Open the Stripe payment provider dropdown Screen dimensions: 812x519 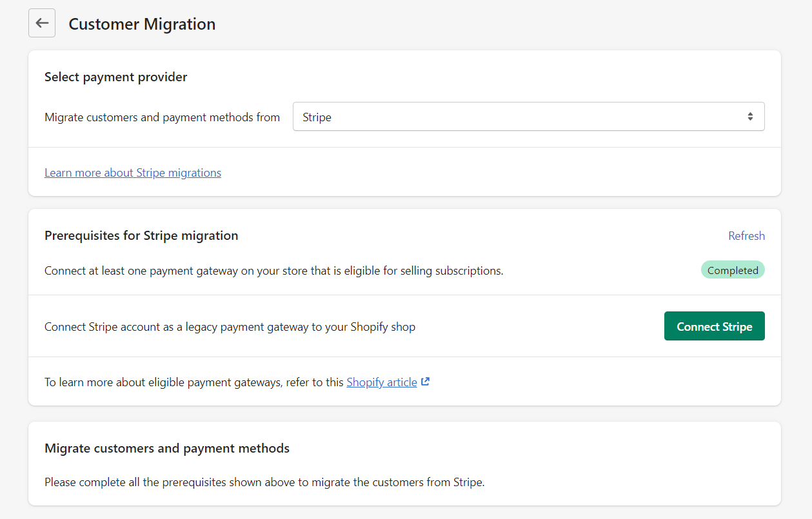529,117
